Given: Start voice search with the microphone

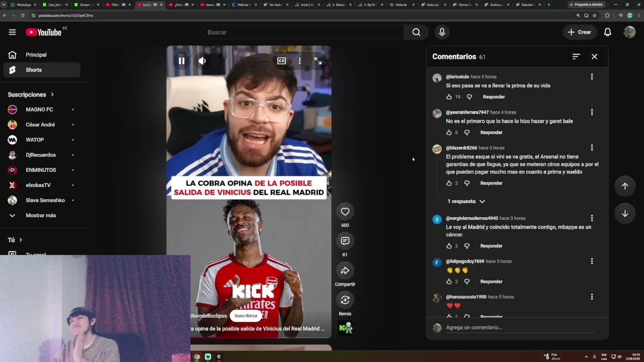Looking at the screenshot, I should [442, 32].
